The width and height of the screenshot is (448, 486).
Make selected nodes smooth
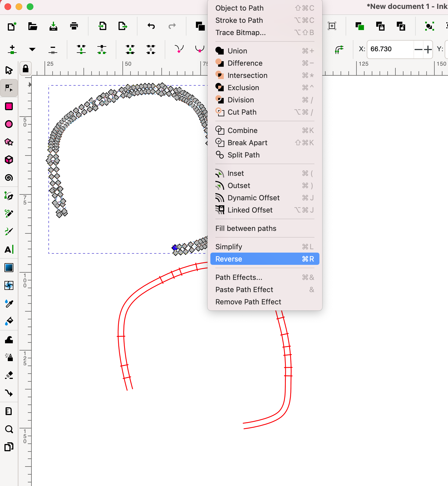pos(200,50)
